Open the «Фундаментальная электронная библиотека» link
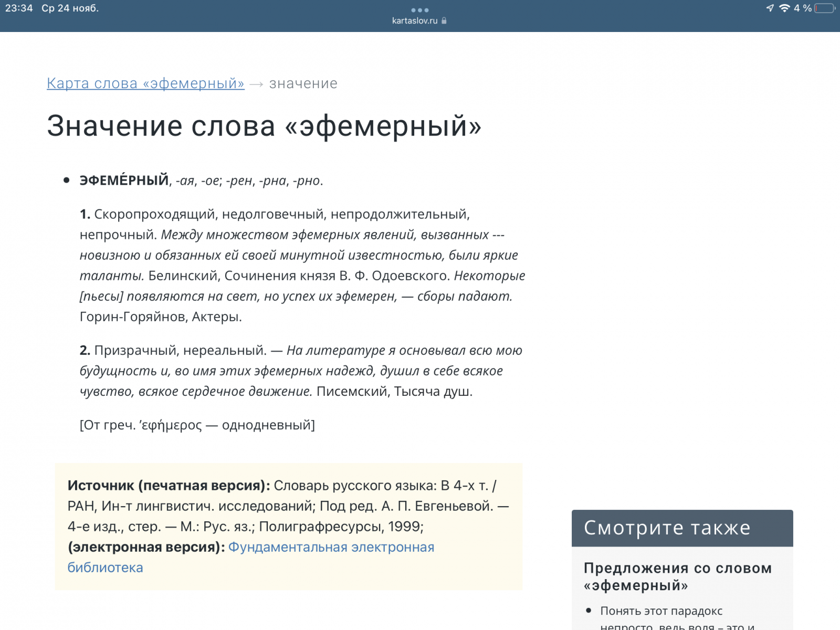The image size is (840, 630). [331, 547]
